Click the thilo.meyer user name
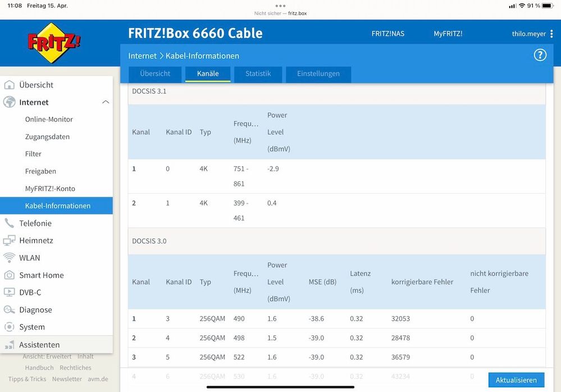This screenshot has width=561, height=392. pos(529,34)
